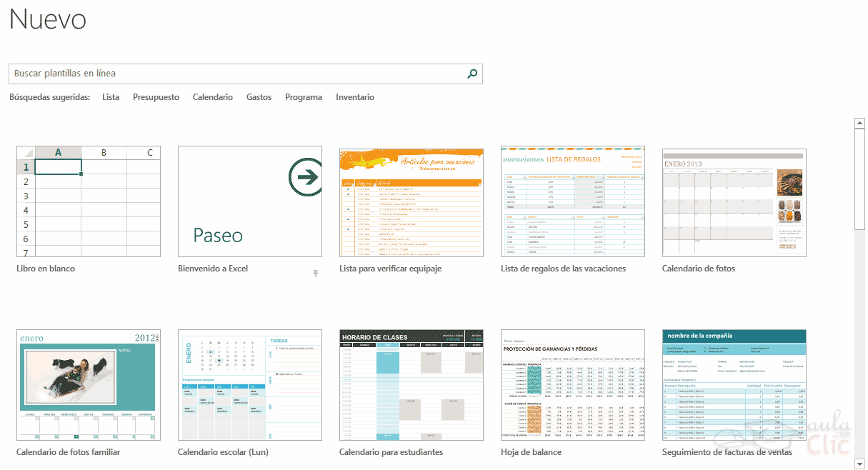Viewport: 868px width, 470px height.
Task: Pick the Gastos suggested search
Action: click(259, 97)
